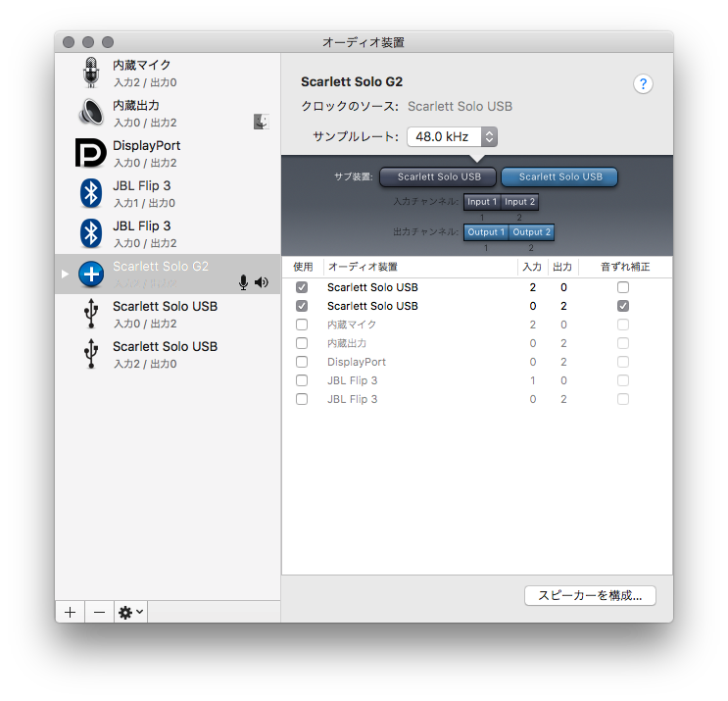The width and height of the screenshot is (728, 701).
Task: Click the Scarlett Solo G2 aggregate plus icon
Action: 91,275
